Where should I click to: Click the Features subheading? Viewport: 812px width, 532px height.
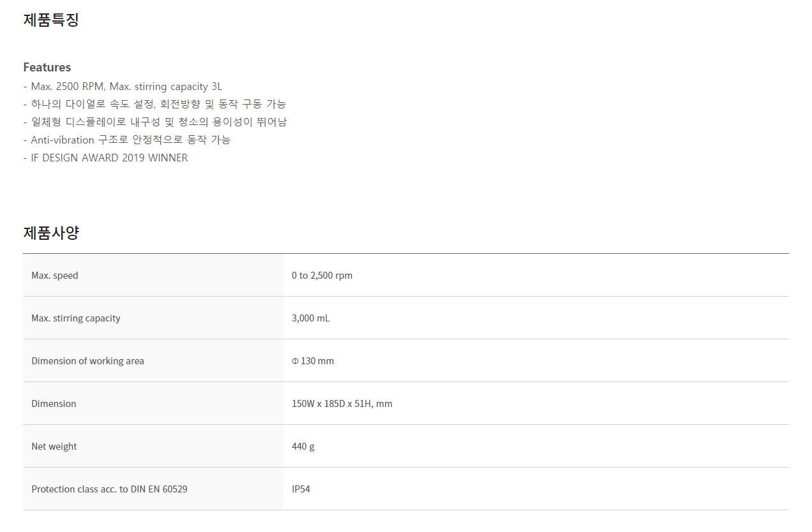click(47, 67)
